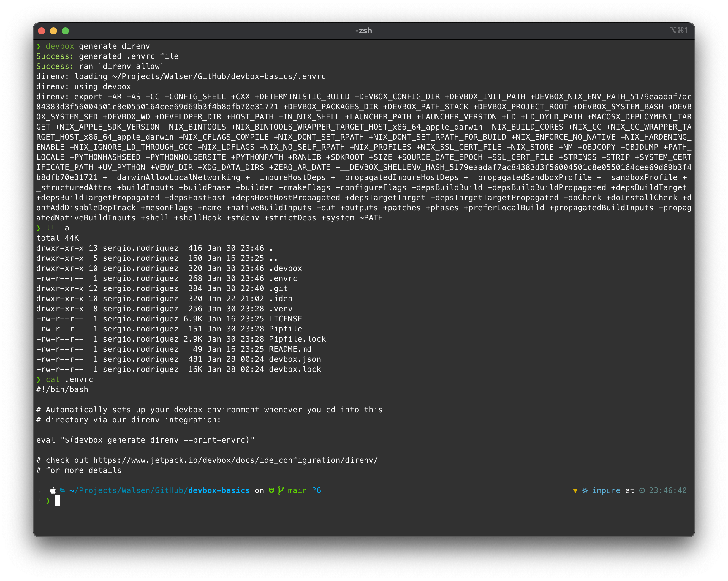Click the '#!/bin/bash' shebang line

click(62, 389)
